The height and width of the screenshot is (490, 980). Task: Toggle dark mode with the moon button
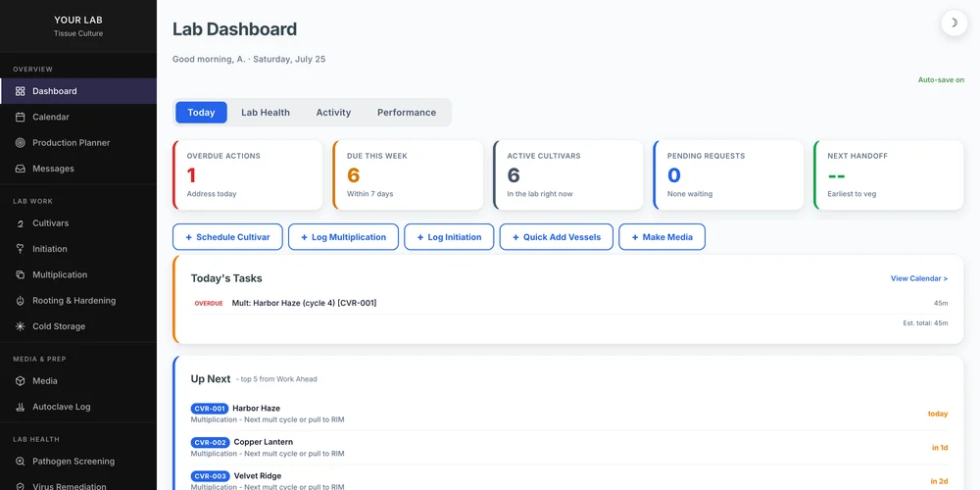click(x=954, y=24)
